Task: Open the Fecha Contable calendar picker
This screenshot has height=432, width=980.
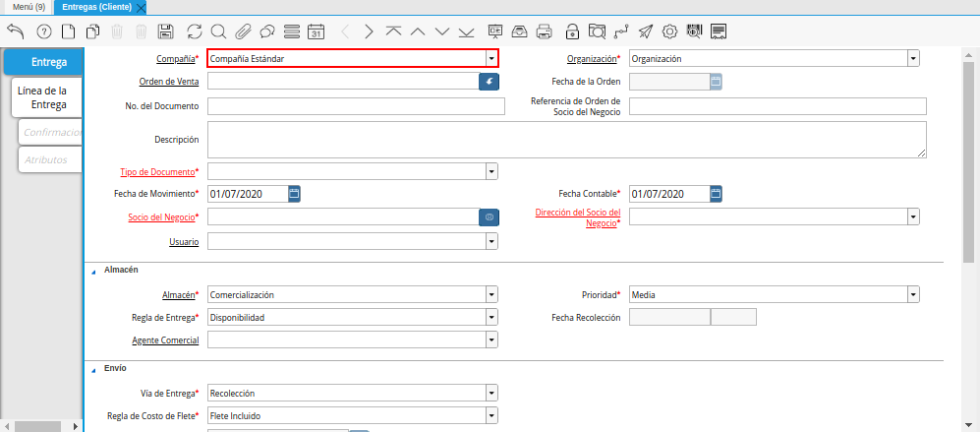Action: point(717,194)
